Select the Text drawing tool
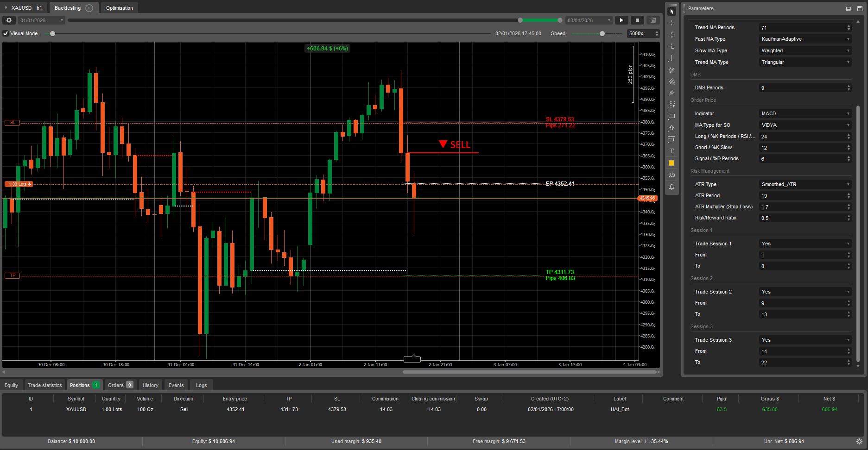The image size is (868, 450). pos(672,151)
